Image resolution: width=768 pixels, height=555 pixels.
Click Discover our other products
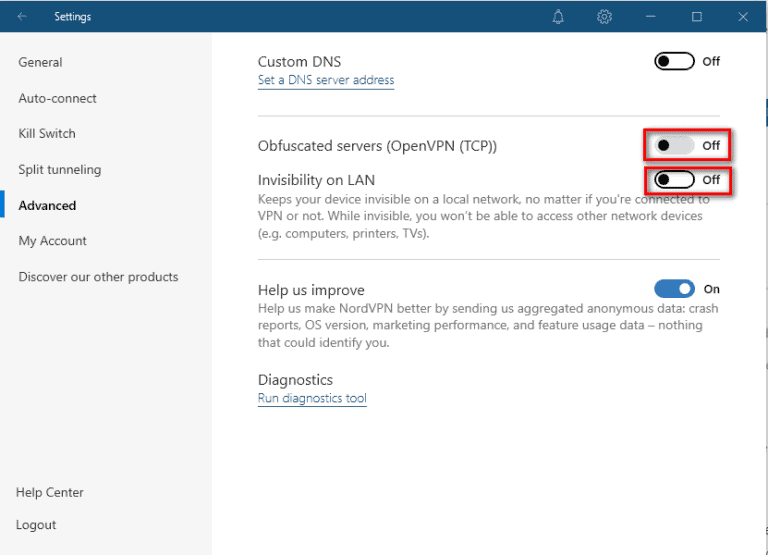tap(98, 276)
